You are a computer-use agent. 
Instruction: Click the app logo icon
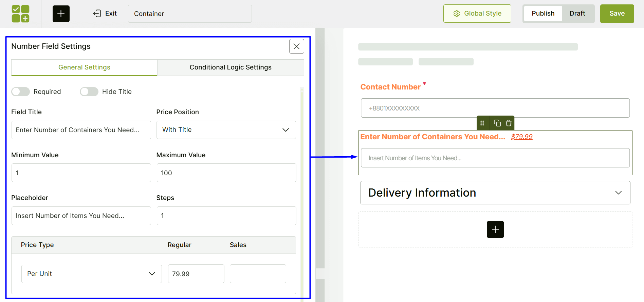pos(20,14)
